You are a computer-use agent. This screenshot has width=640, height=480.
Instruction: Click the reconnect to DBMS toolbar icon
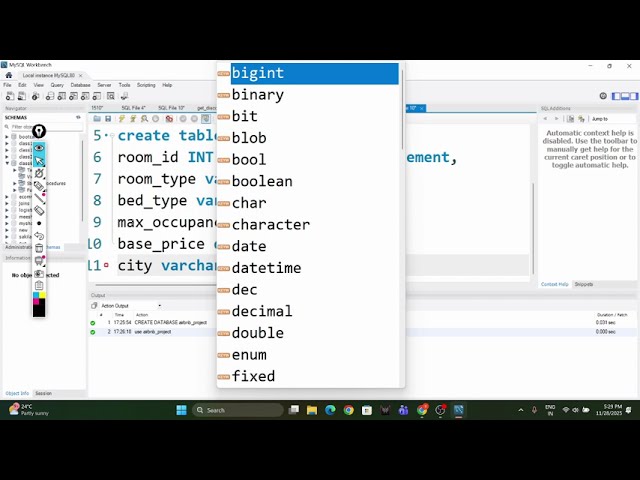(124, 96)
